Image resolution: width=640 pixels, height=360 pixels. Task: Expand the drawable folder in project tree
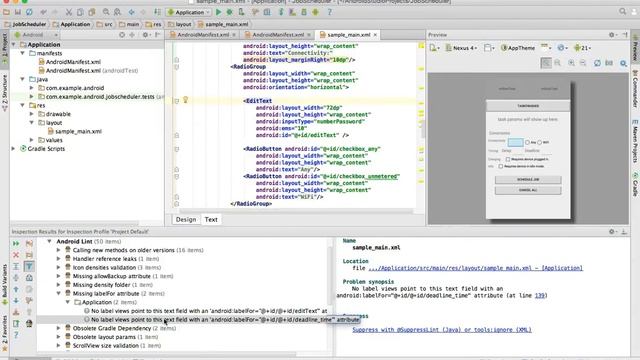tap(31, 114)
